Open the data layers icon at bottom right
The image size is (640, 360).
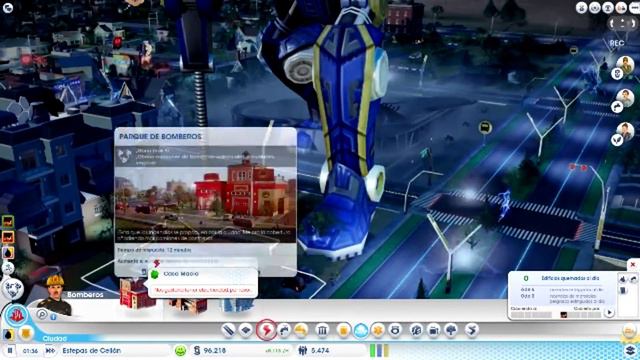click(x=631, y=350)
